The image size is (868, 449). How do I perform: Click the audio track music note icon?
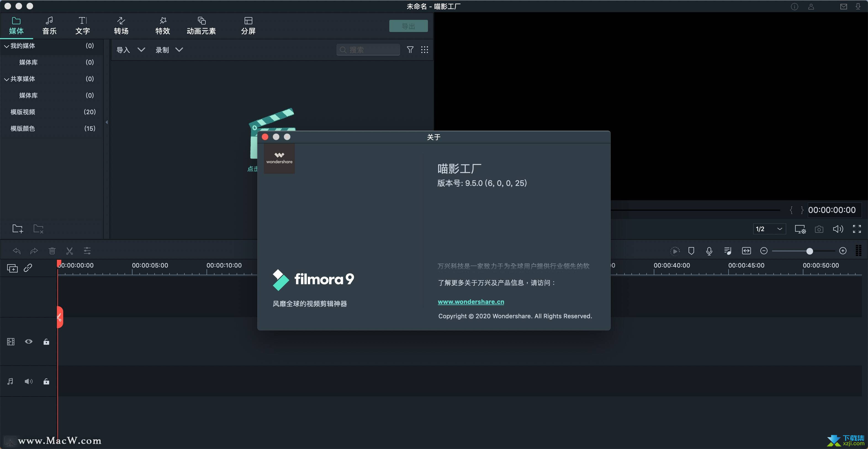click(10, 381)
